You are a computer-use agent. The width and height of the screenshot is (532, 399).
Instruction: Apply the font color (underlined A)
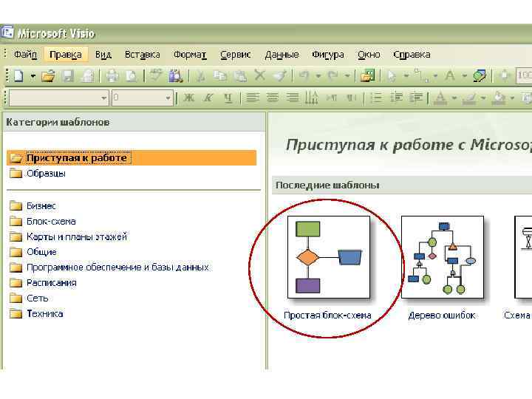click(x=440, y=98)
